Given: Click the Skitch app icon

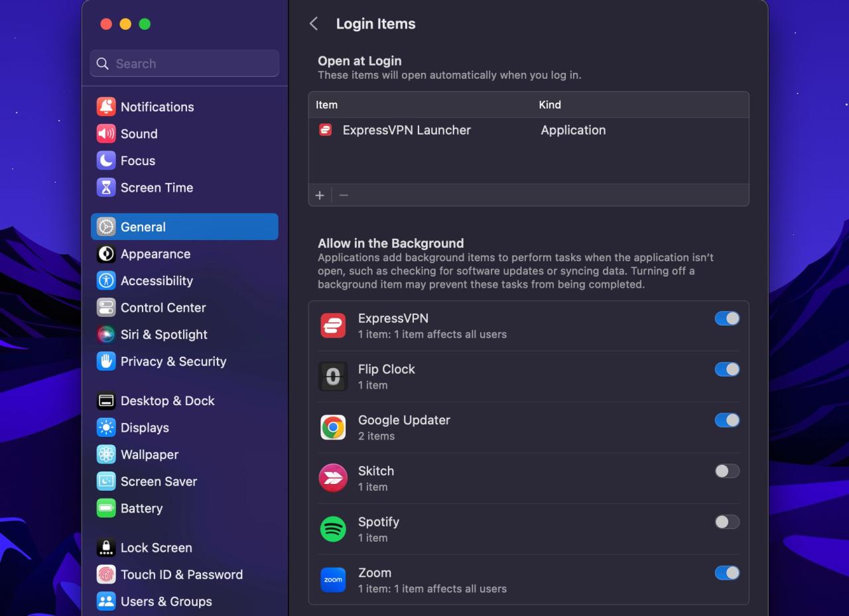Looking at the screenshot, I should (x=333, y=478).
